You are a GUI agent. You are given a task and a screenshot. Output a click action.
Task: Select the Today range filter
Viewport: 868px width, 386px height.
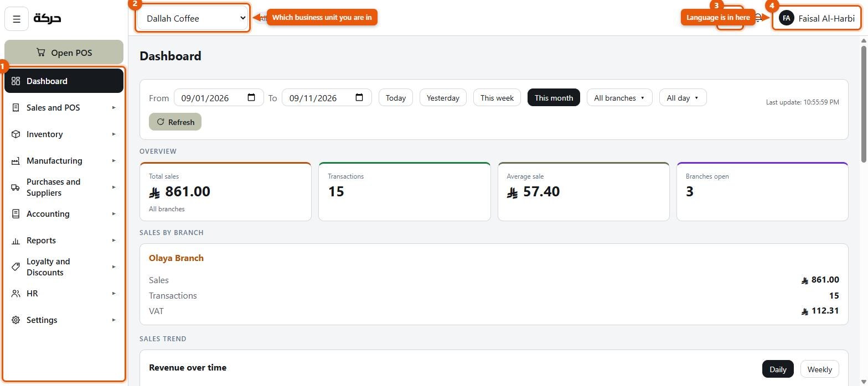[x=396, y=98]
